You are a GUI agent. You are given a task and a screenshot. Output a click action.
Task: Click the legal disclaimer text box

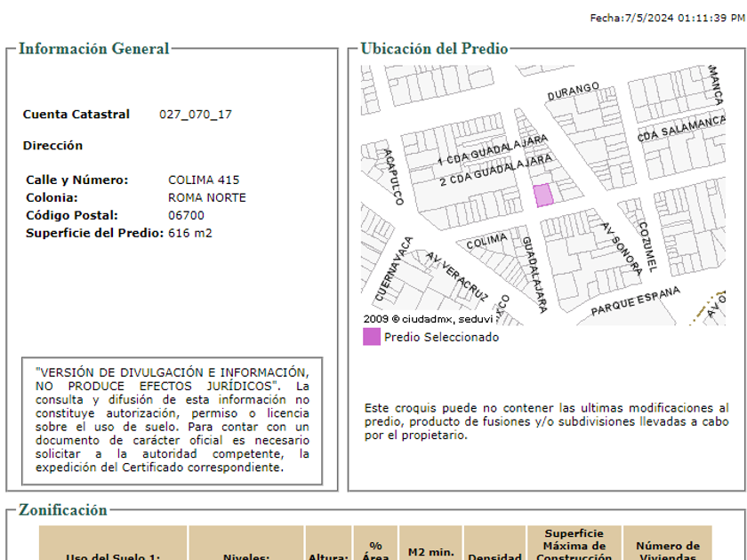click(173, 420)
